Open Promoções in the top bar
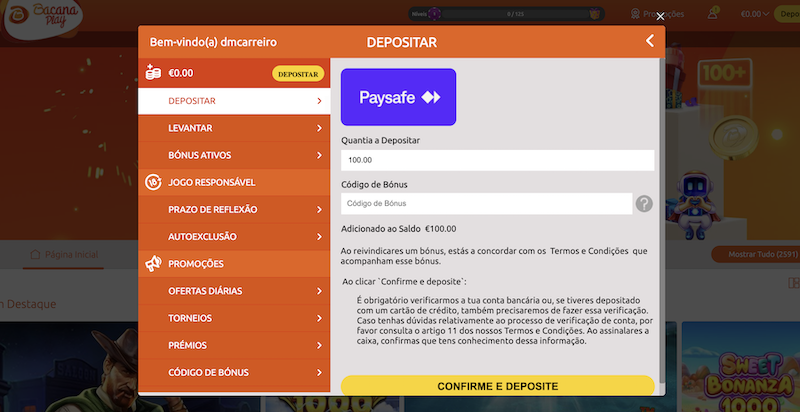This screenshot has height=412, width=800. [657, 14]
